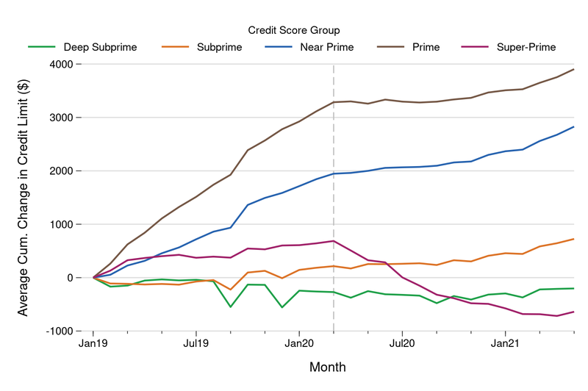This screenshot has width=588, height=391.
Task: Select the Subprime legend text
Action: [218, 48]
